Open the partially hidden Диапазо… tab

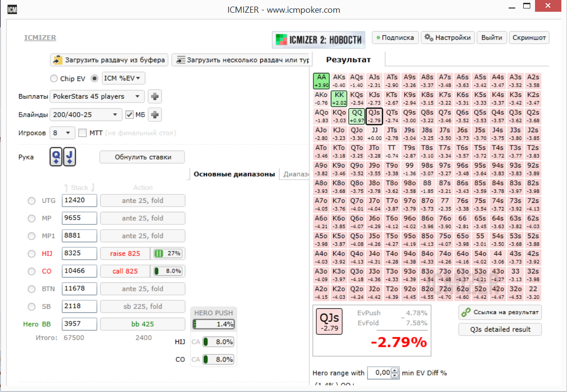point(295,174)
